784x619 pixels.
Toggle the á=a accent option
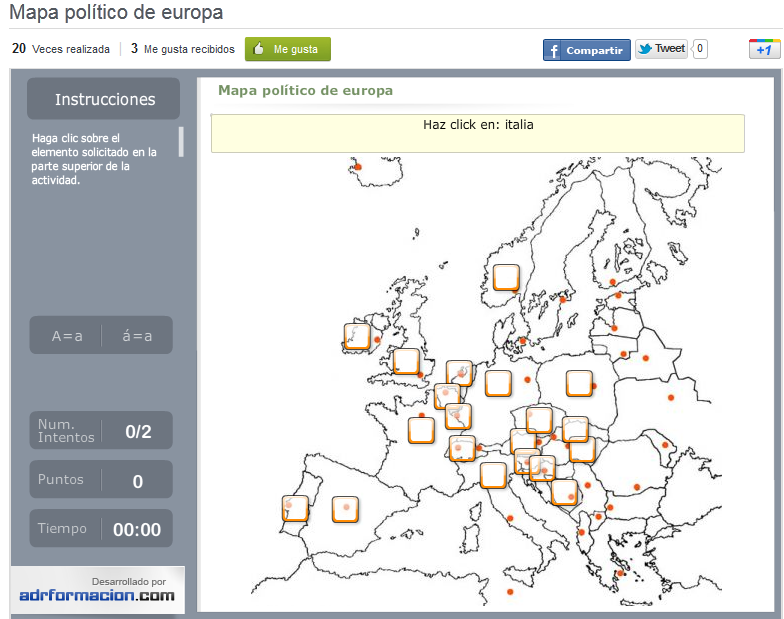[137, 336]
